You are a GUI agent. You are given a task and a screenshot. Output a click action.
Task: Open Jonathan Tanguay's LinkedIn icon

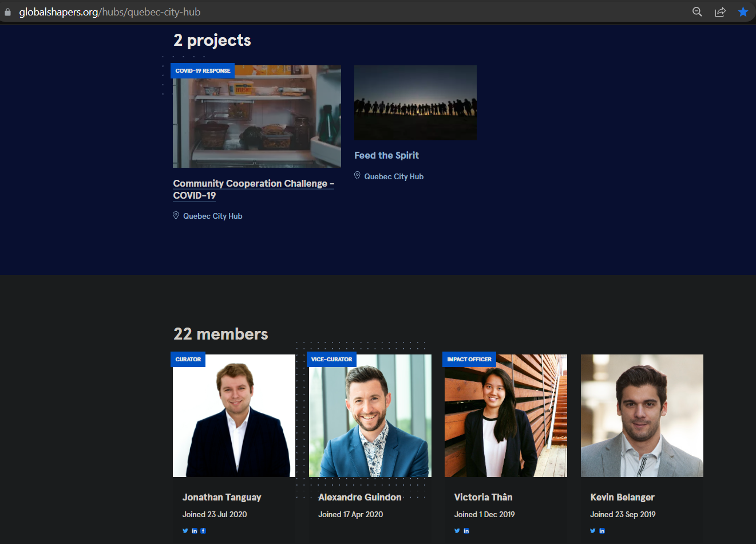coord(195,531)
